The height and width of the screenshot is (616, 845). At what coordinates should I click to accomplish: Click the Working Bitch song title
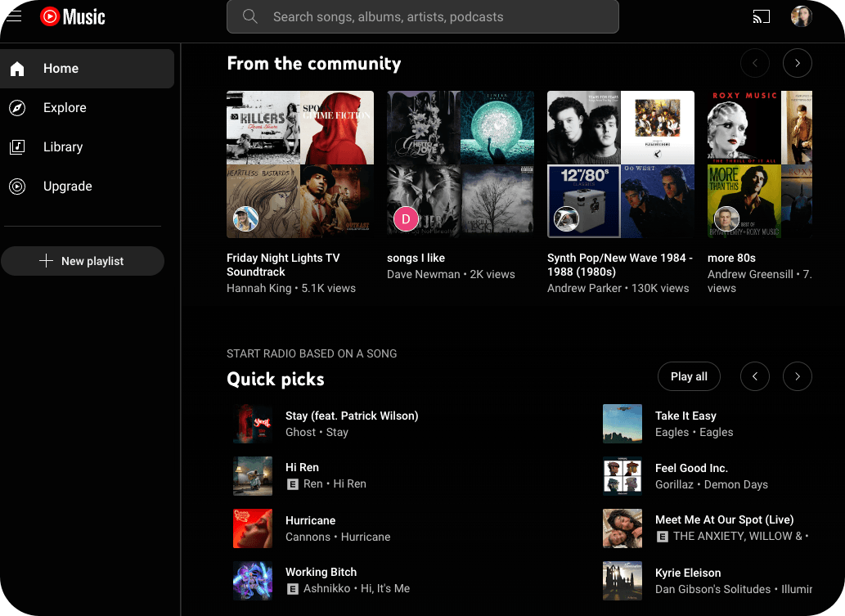(x=321, y=573)
